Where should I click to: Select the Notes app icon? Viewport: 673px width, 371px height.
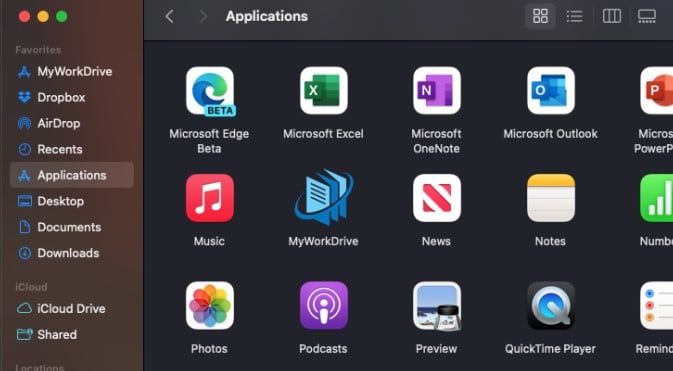click(x=551, y=198)
